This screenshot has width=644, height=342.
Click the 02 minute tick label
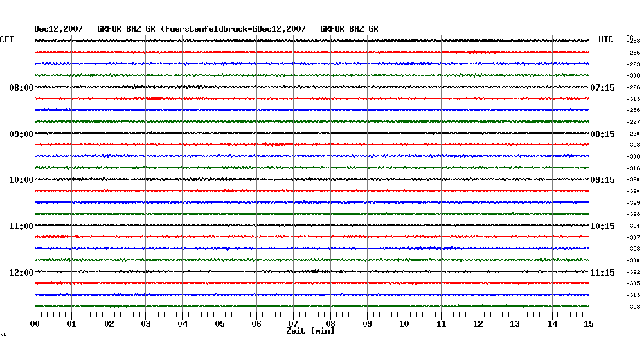pyautogui.click(x=109, y=324)
